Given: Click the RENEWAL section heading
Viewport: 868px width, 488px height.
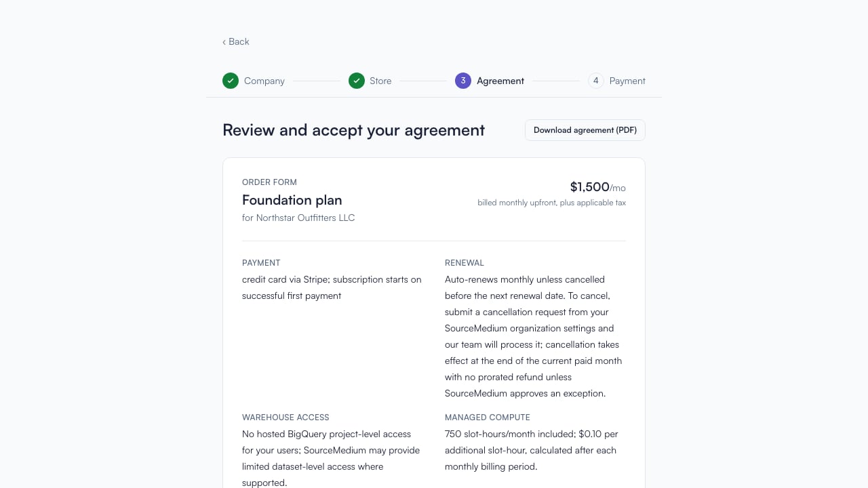Looking at the screenshot, I should point(465,262).
